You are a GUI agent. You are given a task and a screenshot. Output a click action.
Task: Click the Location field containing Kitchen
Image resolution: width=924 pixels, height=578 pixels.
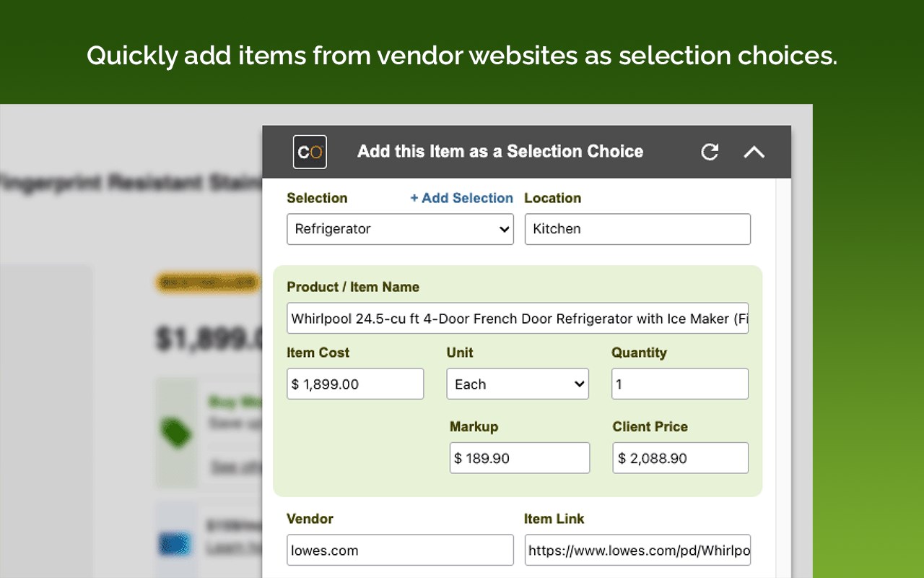tap(637, 229)
